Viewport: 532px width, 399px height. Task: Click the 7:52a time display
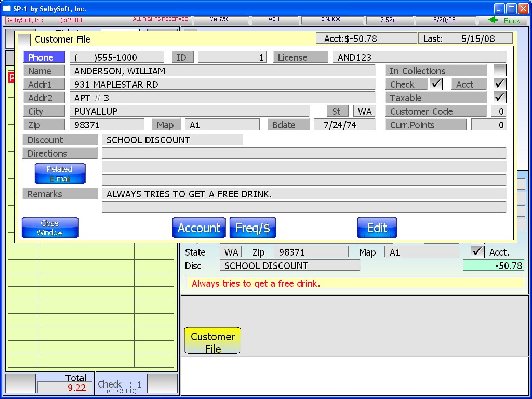(x=390, y=20)
